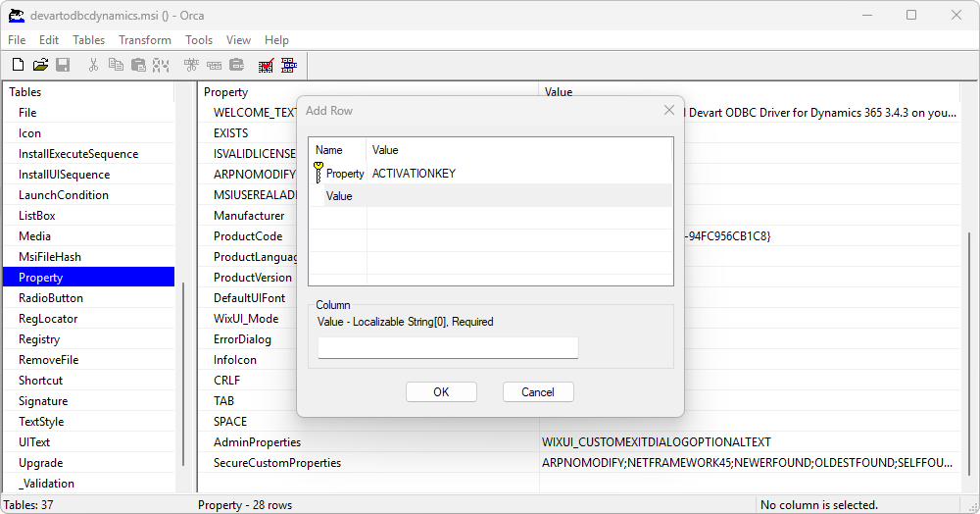Select the Media table
Viewport: 980px width, 514px height.
tap(89, 236)
